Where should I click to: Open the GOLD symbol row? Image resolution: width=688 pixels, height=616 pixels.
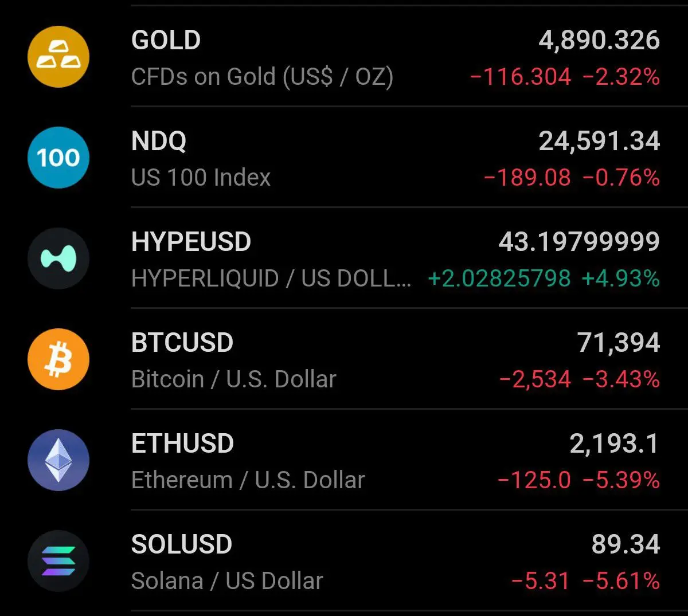(x=344, y=57)
